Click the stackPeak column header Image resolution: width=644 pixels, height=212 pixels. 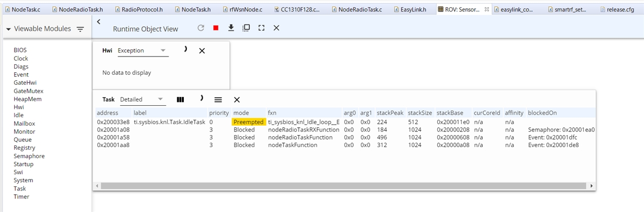point(390,113)
